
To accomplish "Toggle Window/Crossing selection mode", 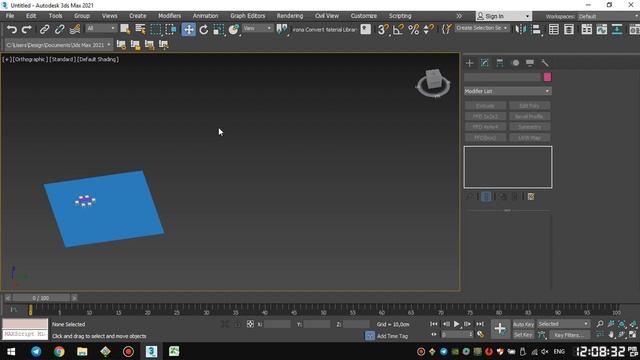I will pos(171,29).
